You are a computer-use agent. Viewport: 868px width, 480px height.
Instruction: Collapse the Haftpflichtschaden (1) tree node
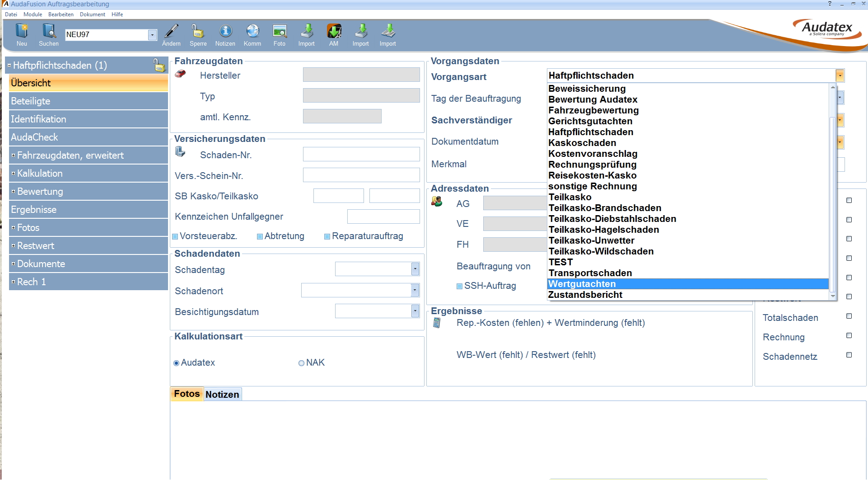[x=9, y=65]
